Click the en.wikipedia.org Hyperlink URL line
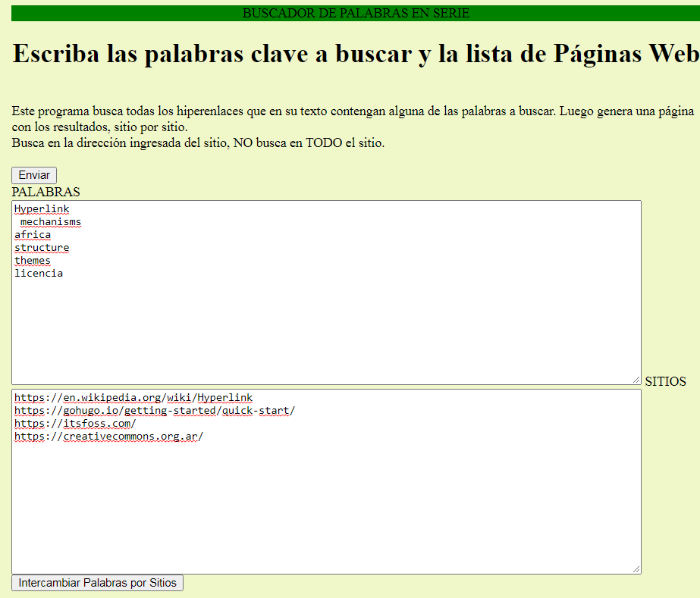 click(133, 398)
